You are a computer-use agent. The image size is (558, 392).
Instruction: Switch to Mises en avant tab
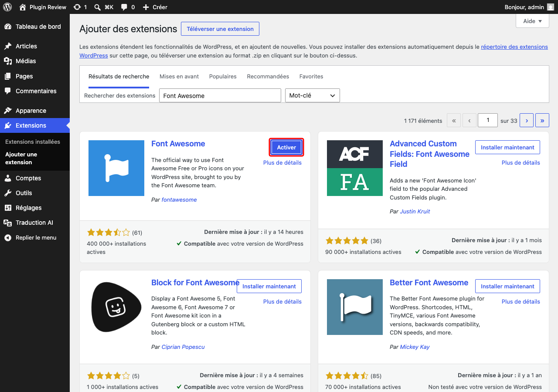coord(179,77)
